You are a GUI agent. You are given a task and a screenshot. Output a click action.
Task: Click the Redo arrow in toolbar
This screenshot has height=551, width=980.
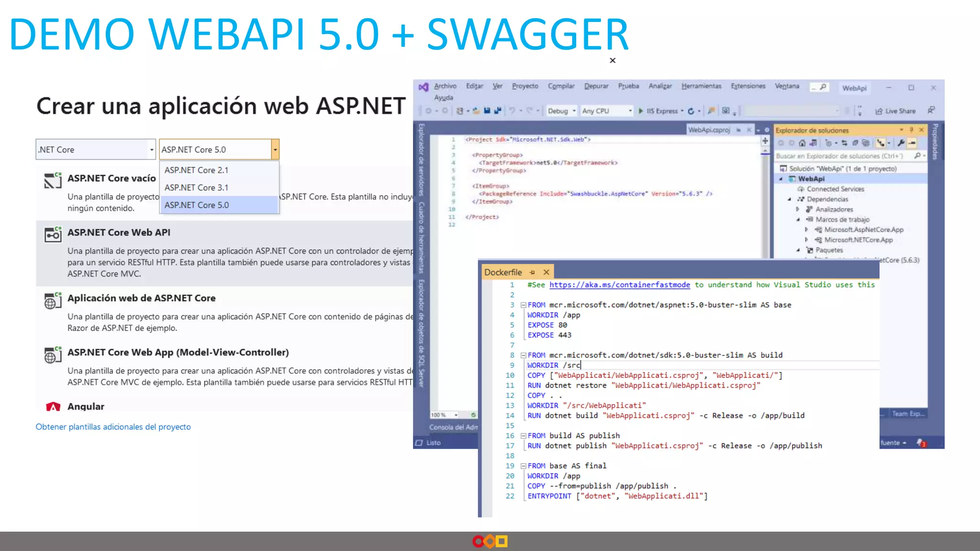point(530,110)
